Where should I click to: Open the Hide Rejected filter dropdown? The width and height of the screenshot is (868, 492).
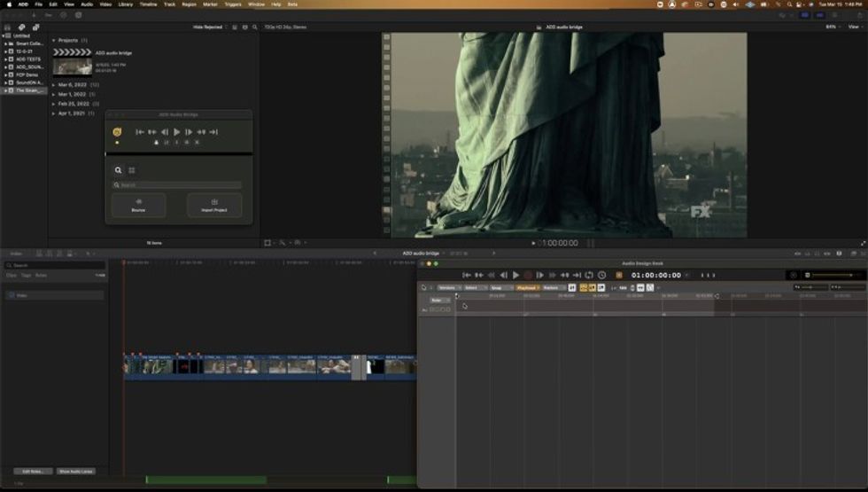(x=210, y=27)
